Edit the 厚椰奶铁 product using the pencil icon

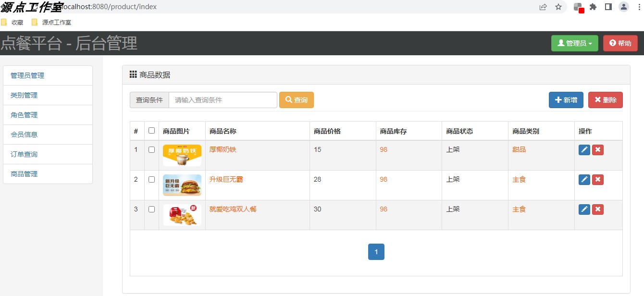[584, 149]
